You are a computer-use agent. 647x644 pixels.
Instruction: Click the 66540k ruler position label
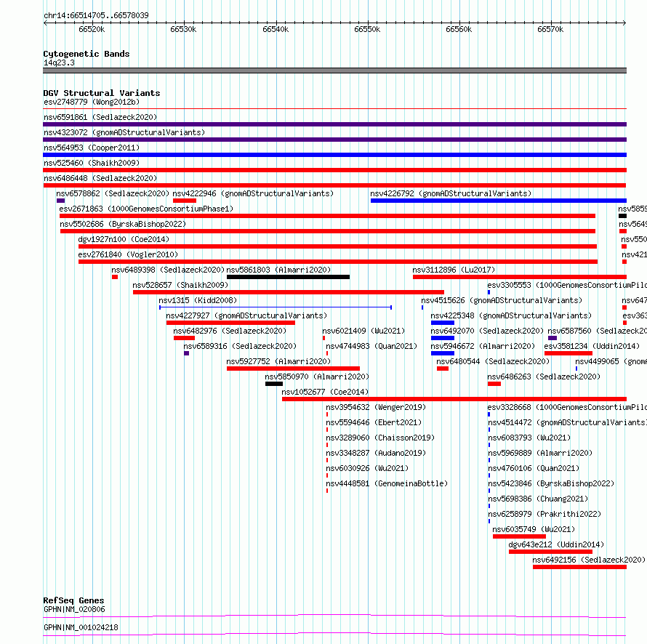276,29
